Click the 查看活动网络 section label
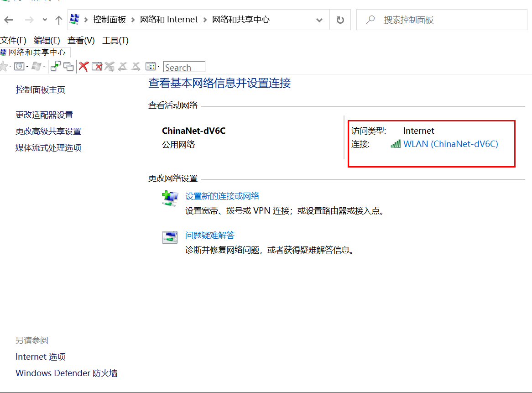 pos(173,105)
